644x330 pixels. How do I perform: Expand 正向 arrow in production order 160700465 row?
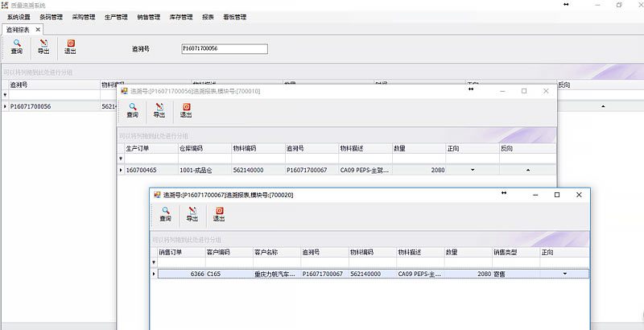pyautogui.click(x=472, y=170)
